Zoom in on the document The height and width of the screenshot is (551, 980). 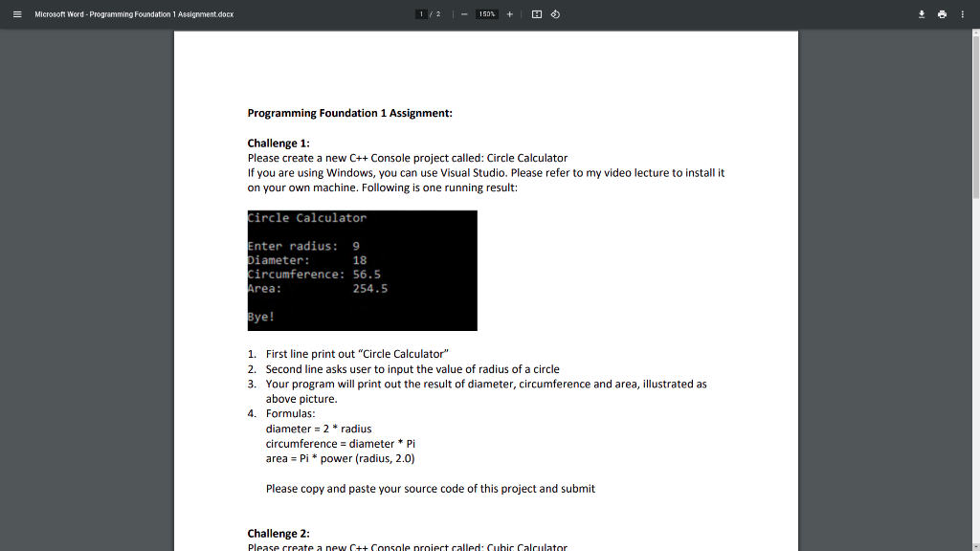(510, 13)
